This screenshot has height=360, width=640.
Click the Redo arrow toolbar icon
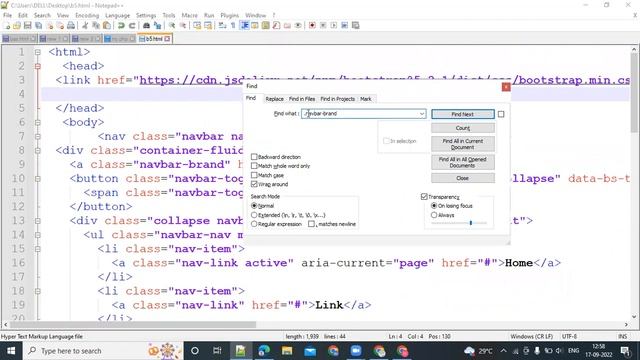click(x=132, y=25)
